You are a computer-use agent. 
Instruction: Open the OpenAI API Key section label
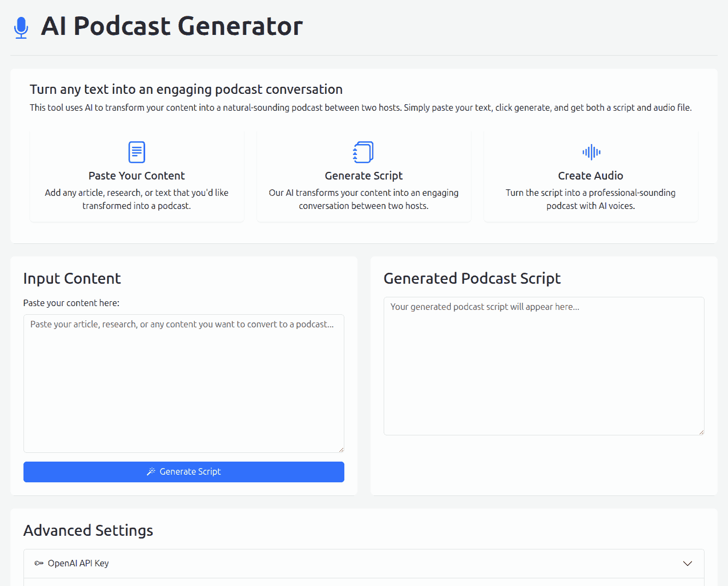point(78,563)
